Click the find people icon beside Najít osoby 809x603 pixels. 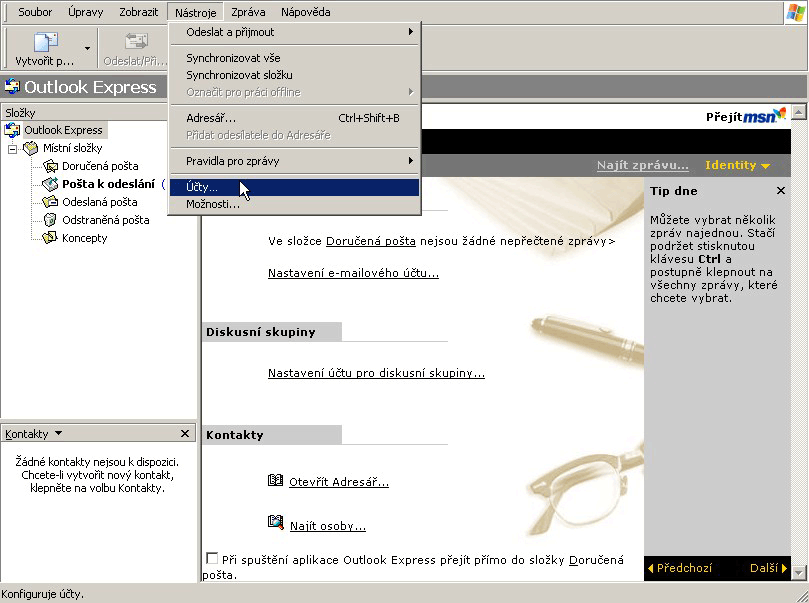(x=276, y=523)
